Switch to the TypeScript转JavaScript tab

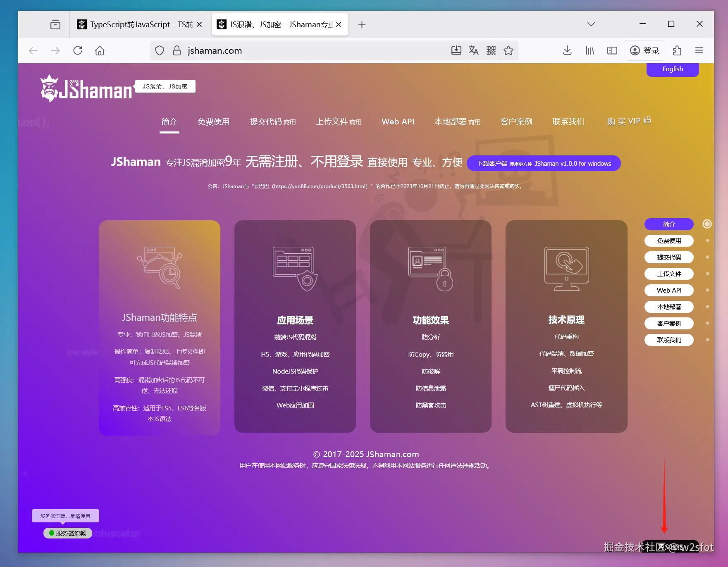140,24
